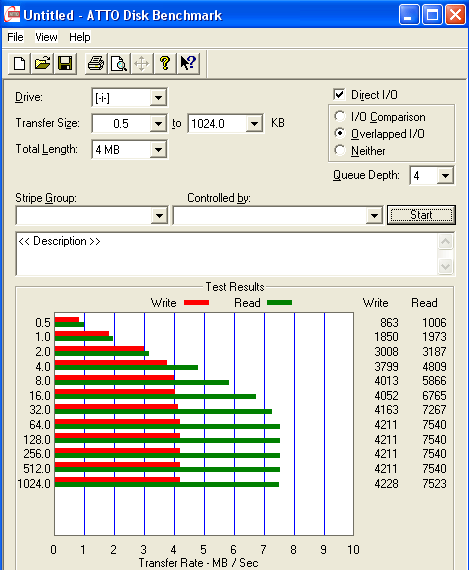The width and height of the screenshot is (469, 570).
Task: Print the results using the printer icon
Action: pos(96,64)
